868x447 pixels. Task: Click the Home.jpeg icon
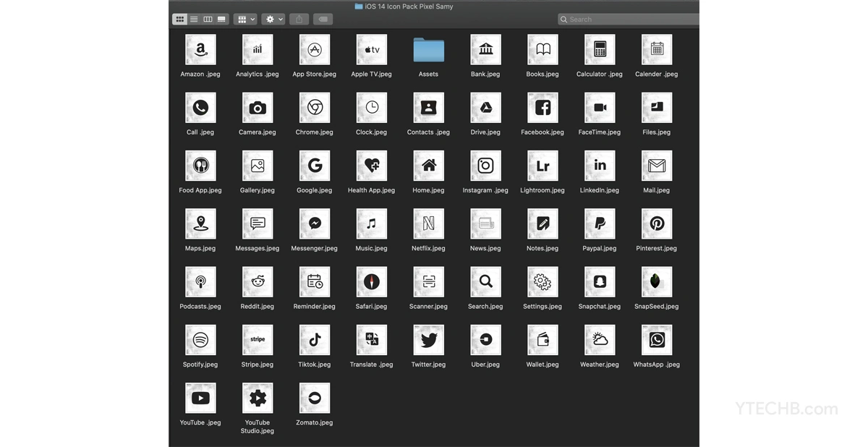(x=429, y=166)
